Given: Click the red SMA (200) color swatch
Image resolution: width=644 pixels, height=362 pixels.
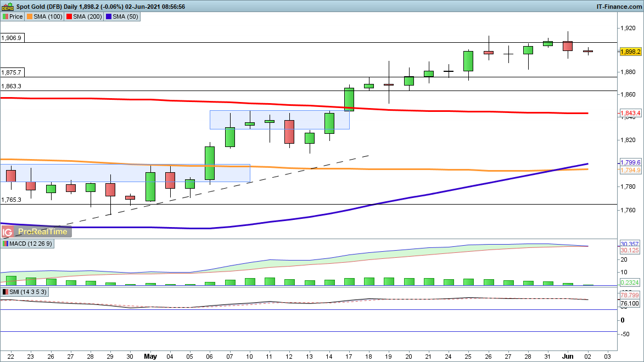Looking at the screenshot, I should (x=70, y=16).
